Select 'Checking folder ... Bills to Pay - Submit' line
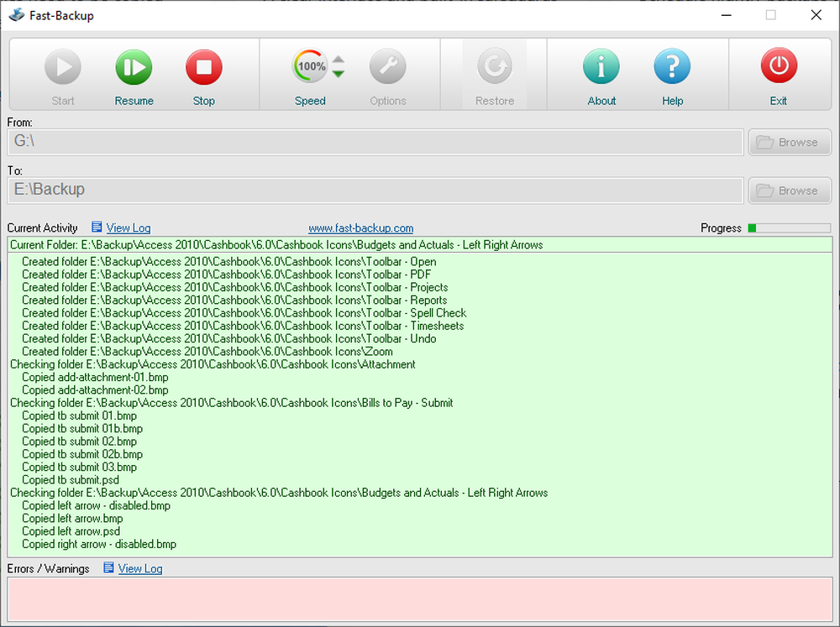The height and width of the screenshot is (627, 840). (232, 403)
